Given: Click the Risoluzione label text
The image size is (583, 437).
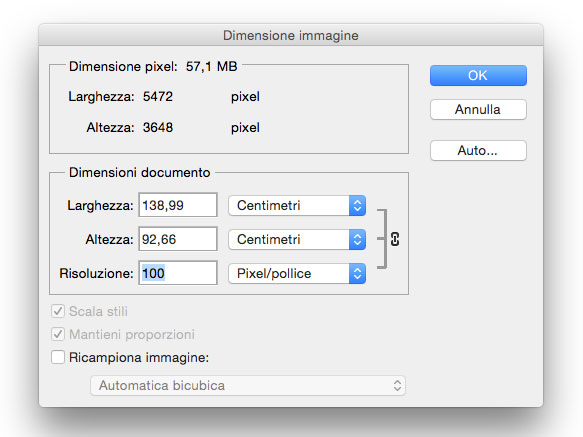Looking at the screenshot, I should (96, 273).
